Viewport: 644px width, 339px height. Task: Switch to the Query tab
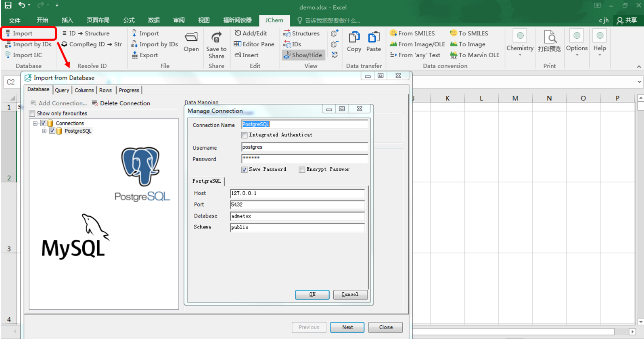[62, 90]
